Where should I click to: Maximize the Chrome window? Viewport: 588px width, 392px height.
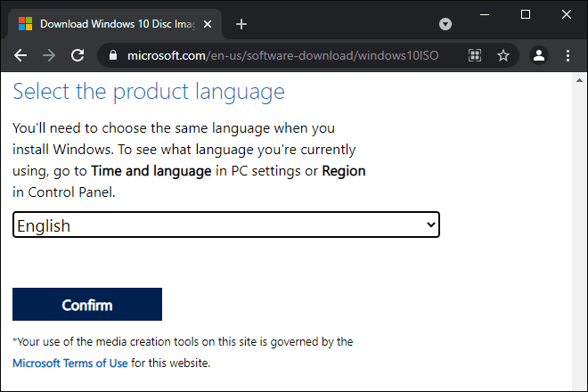coord(526,14)
